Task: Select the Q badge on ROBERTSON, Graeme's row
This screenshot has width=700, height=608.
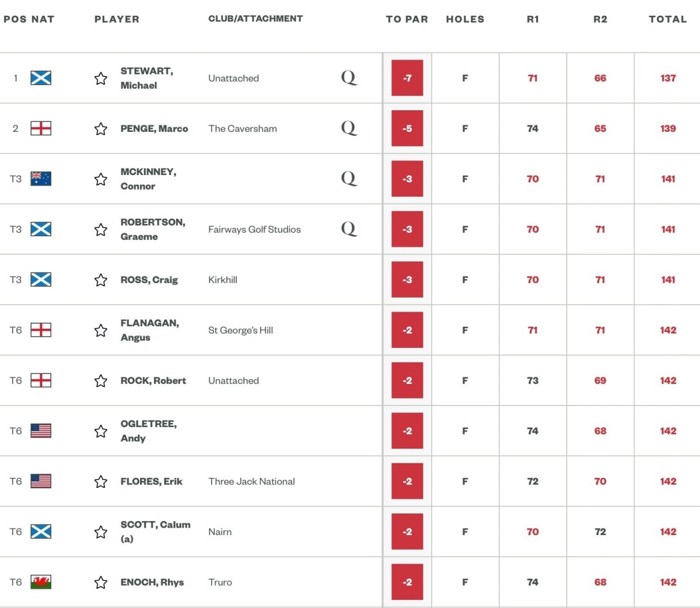Action: tap(349, 230)
